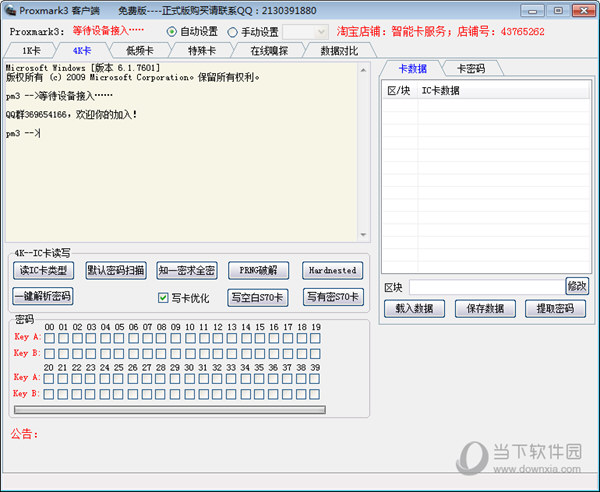Switch to the 4K卡 tab
The width and height of the screenshot is (600, 492).
click(x=82, y=51)
